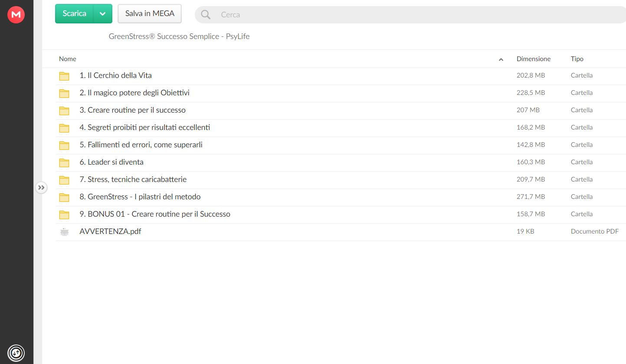Select '3. Creare routine per il successo' name
626x364 pixels.
(133, 110)
